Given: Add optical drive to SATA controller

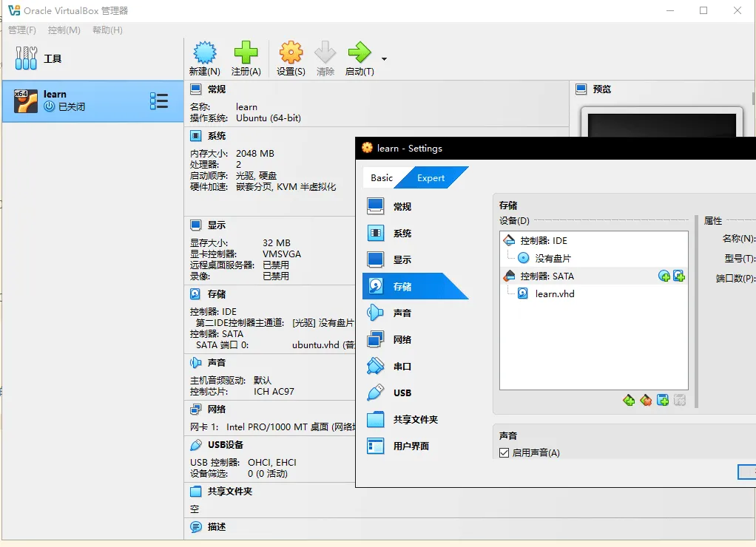Looking at the screenshot, I should click(664, 276).
